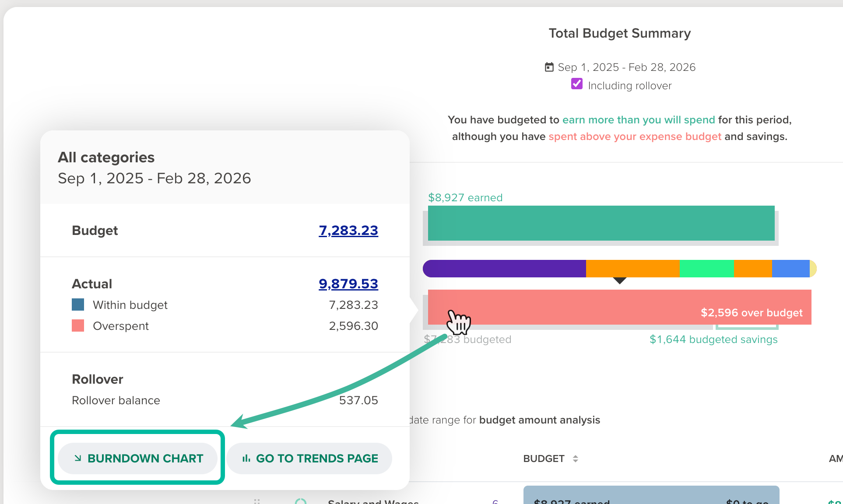Click the burndown arrow icon

tap(78, 458)
